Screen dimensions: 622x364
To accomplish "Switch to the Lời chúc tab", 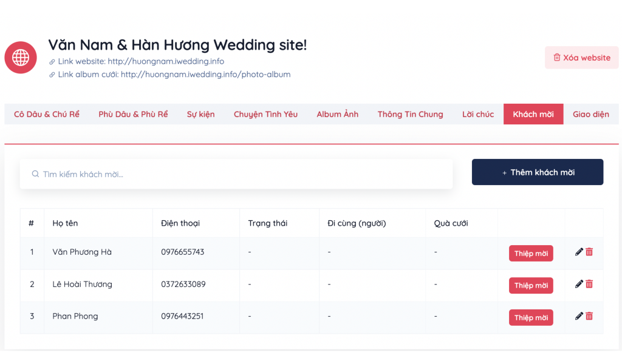I will pos(477,113).
